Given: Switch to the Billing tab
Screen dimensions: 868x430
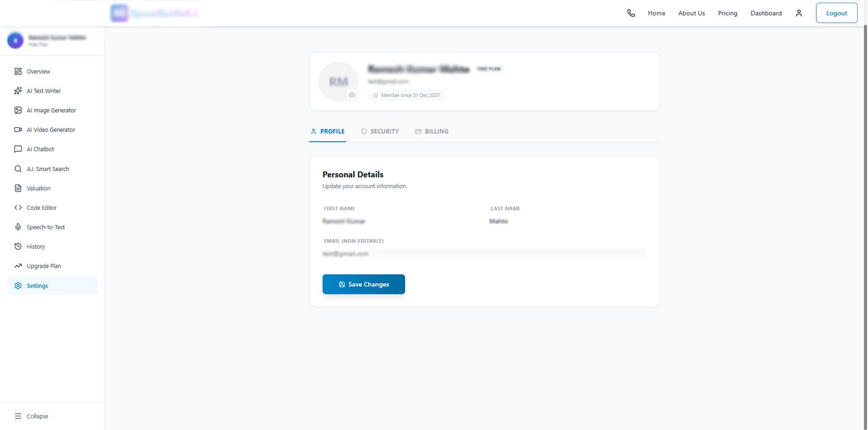Looking at the screenshot, I should pyautogui.click(x=432, y=132).
